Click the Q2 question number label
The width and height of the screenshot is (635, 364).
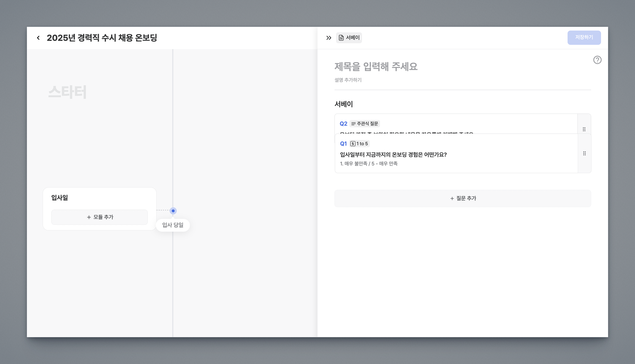point(343,124)
